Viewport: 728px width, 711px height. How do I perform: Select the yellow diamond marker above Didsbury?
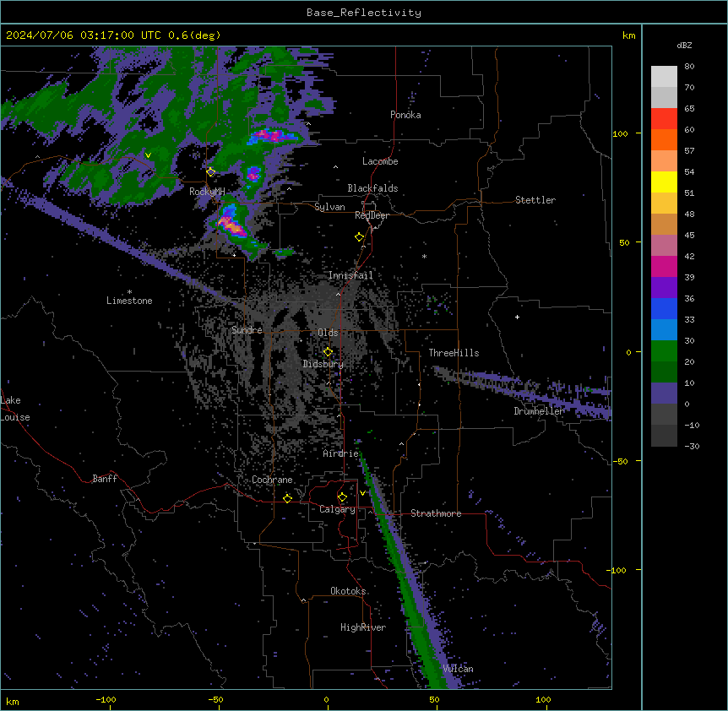(328, 352)
